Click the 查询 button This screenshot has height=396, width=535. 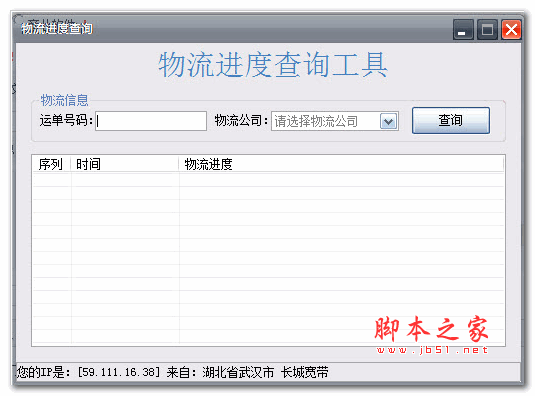click(x=451, y=120)
